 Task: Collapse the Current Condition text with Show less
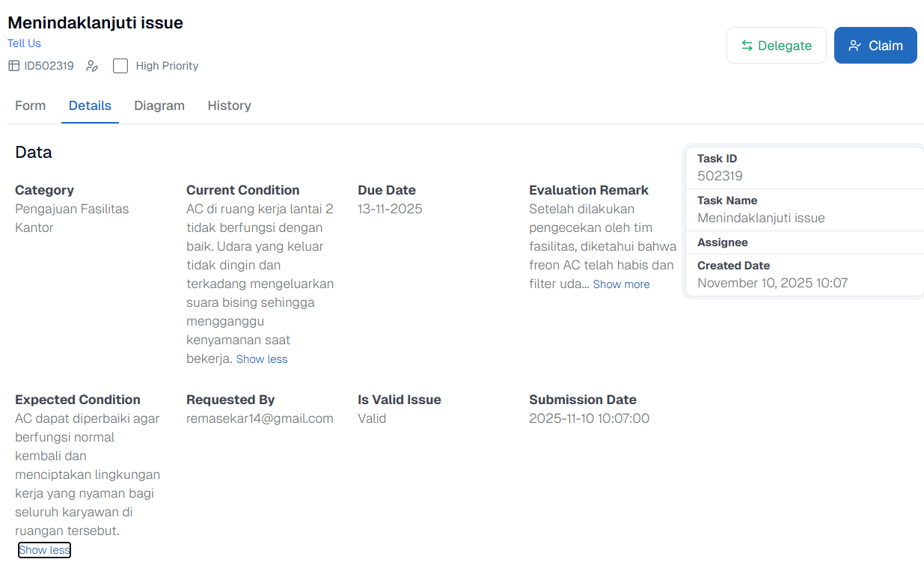click(262, 359)
